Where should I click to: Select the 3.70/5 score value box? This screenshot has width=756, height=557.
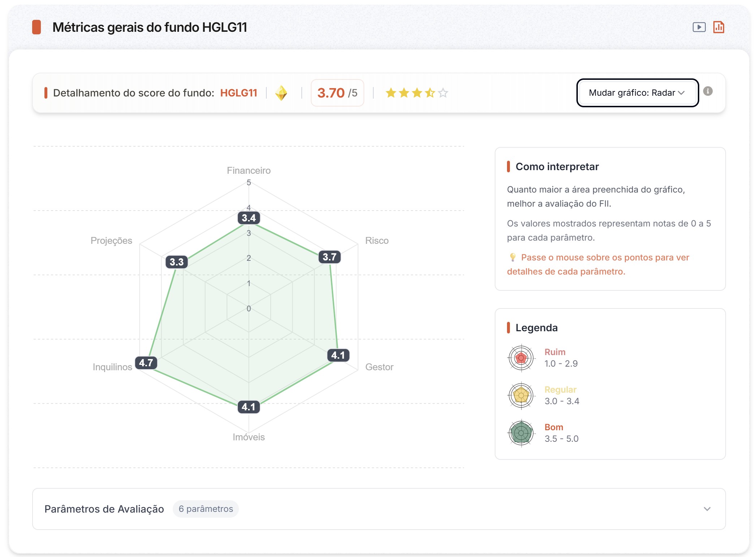tap(337, 93)
